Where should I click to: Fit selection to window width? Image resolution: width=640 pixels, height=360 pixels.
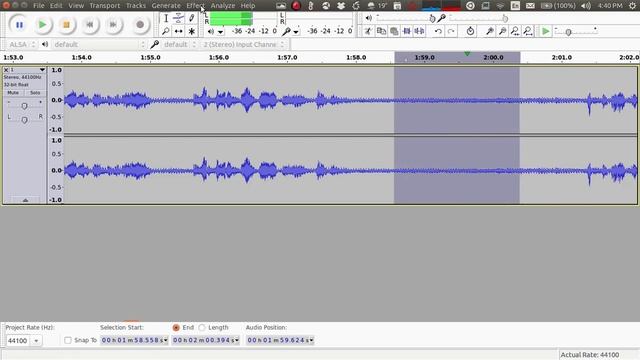[515, 31]
